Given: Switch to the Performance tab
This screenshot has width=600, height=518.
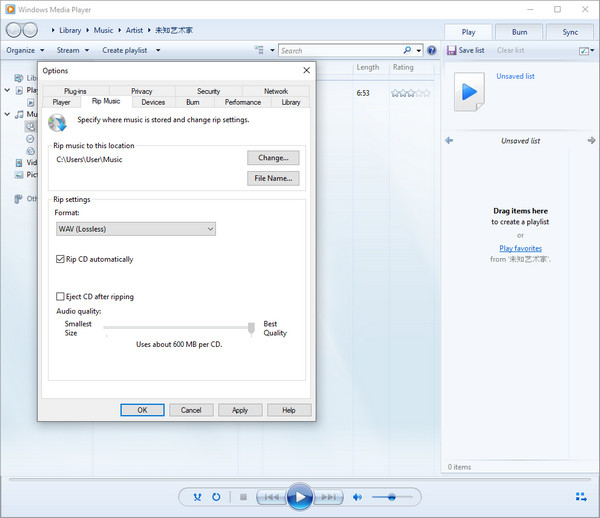Looking at the screenshot, I should click(x=243, y=102).
